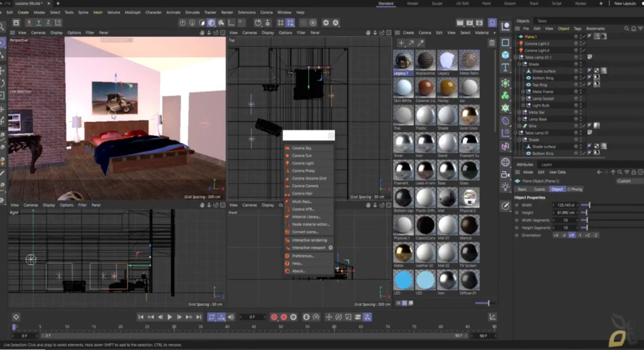The width and height of the screenshot is (644, 350).
Task: Toggle autokeying red button
Action: tap(284, 317)
